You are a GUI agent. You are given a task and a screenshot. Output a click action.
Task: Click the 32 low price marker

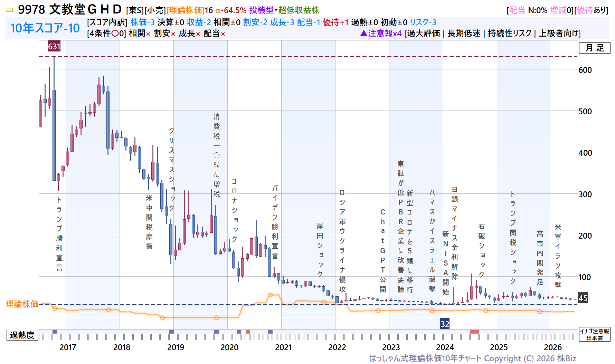pyautogui.click(x=445, y=324)
